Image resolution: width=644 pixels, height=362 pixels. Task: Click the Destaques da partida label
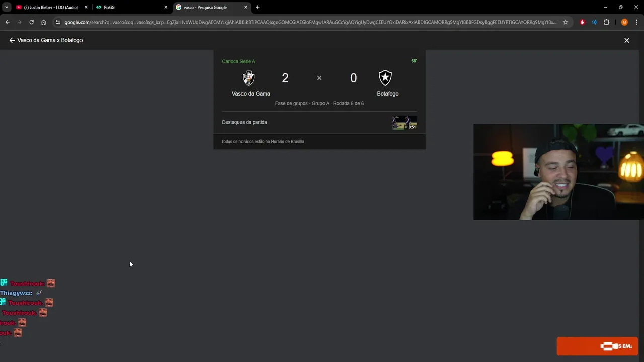coord(245,122)
